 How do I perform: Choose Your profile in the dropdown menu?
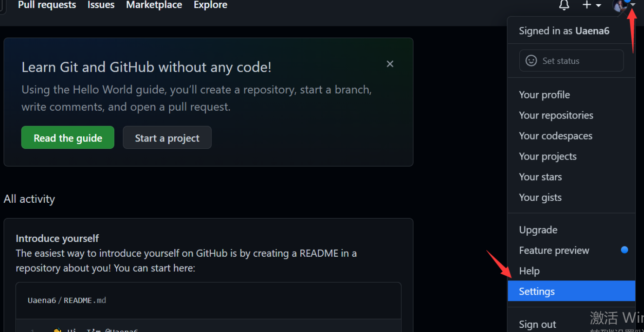pos(571,95)
